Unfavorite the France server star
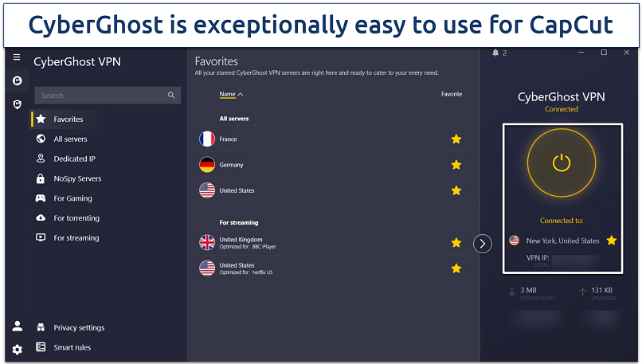The width and height of the screenshot is (642, 364). coord(456,139)
